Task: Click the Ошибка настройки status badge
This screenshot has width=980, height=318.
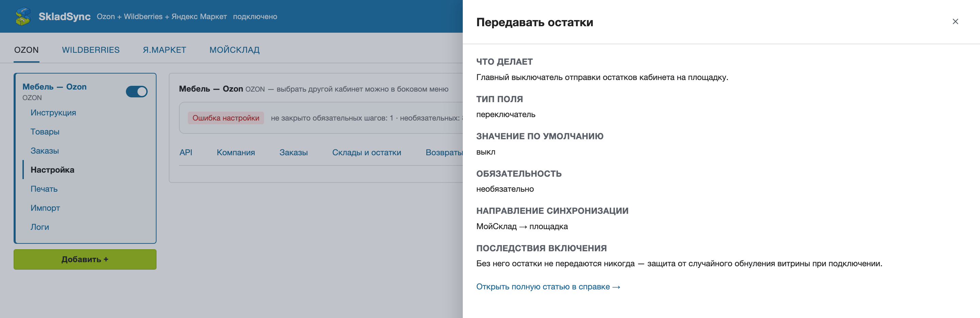Action: click(226, 118)
